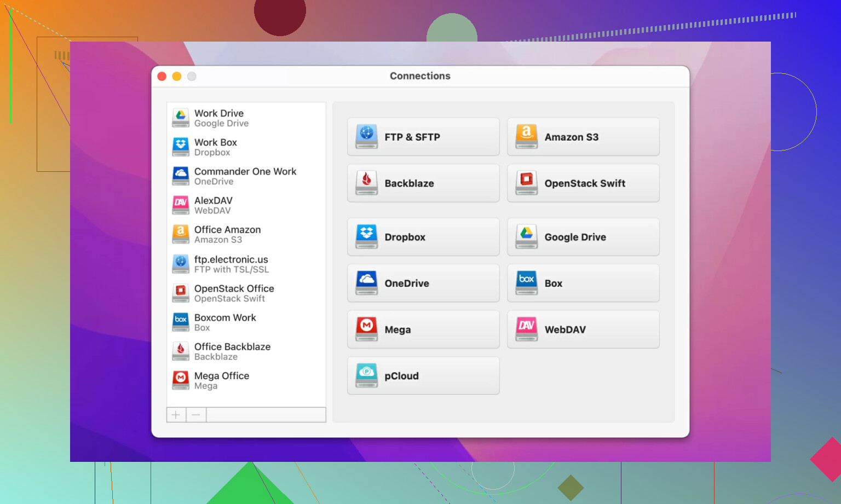Open the OneDrive connection button
This screenshot has width=841, height=504.
pos(423,283)
